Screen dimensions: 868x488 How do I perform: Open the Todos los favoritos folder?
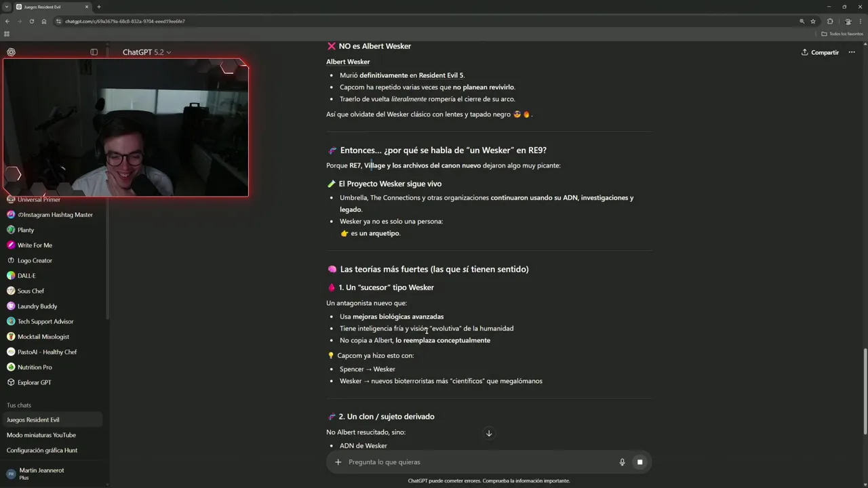[842, 34]
